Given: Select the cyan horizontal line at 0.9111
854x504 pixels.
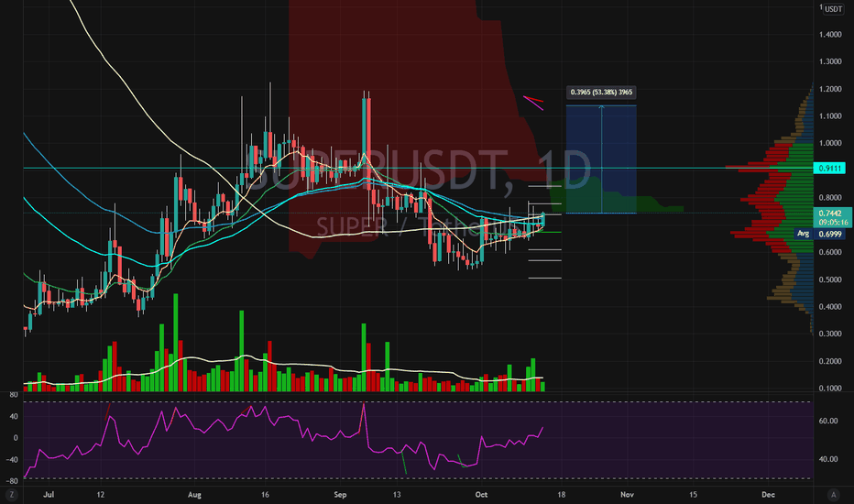Looking at the screenshot, I should point(418,169).
